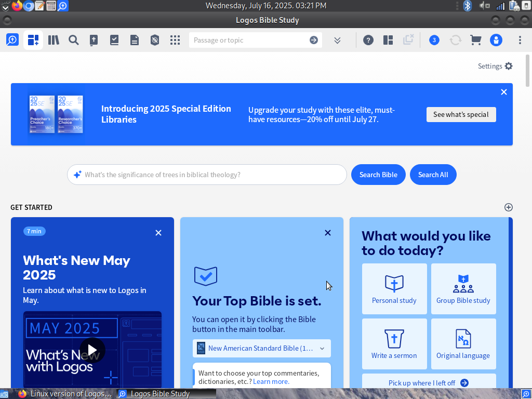
Task: Click Pick up where I left off
Action: 429,383
